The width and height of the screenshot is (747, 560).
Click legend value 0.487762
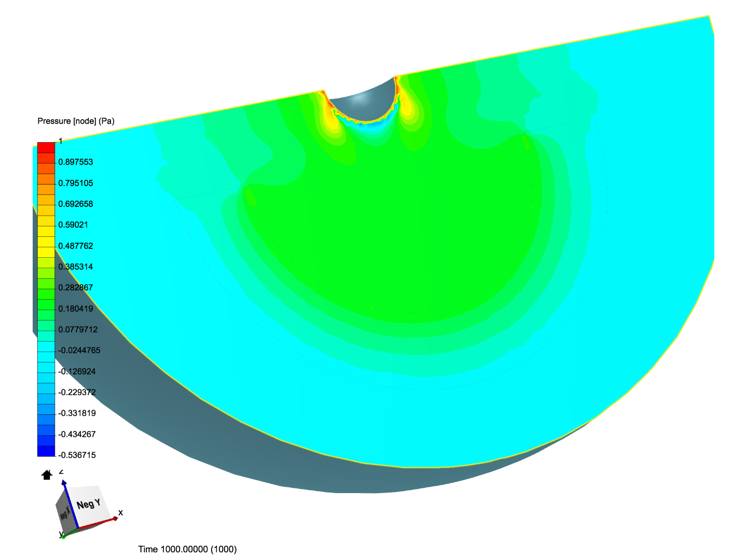76,246
